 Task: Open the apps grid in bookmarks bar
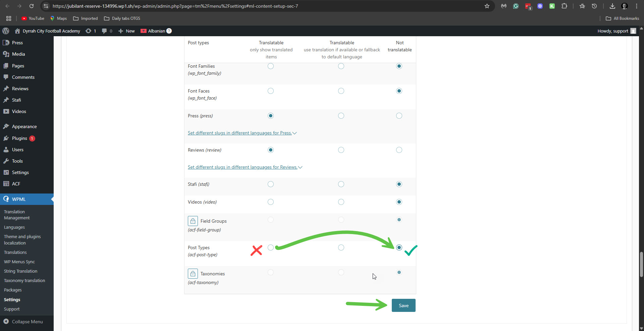[x=9, y=18]
